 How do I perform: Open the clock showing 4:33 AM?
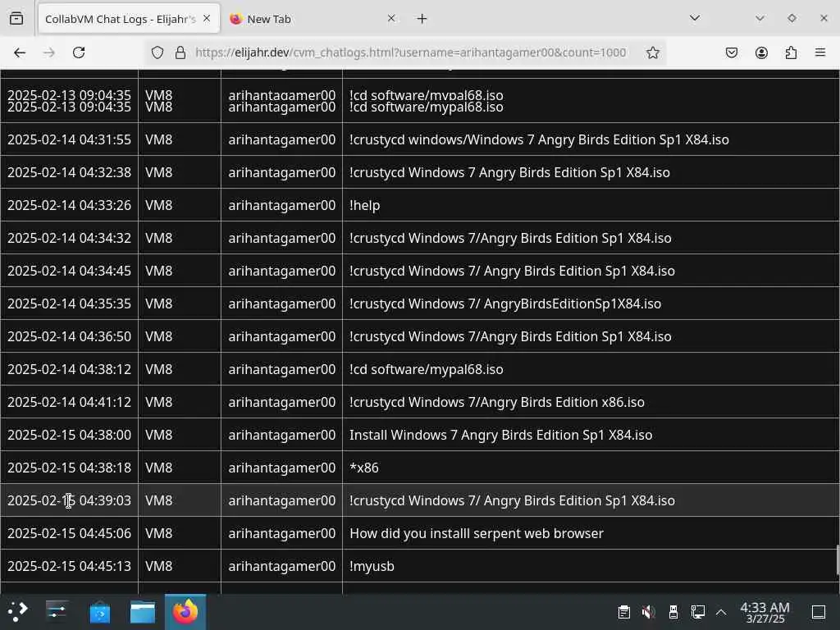(765, 612)
